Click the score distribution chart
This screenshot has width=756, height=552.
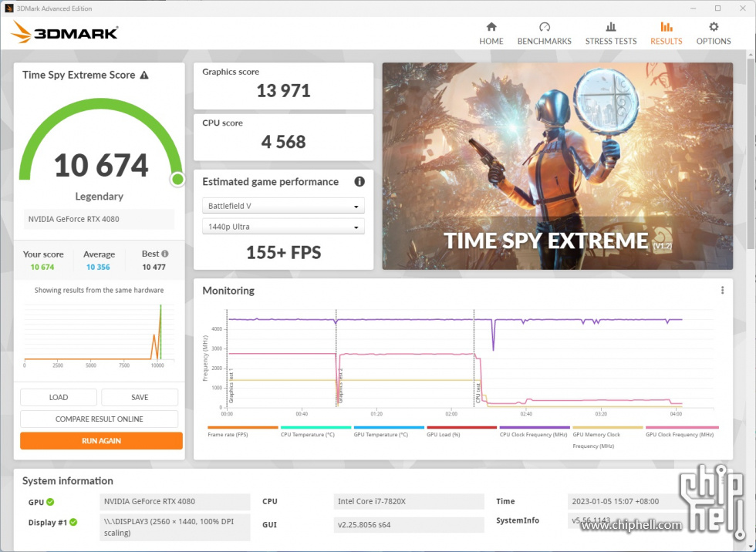(x=100, y=336)
